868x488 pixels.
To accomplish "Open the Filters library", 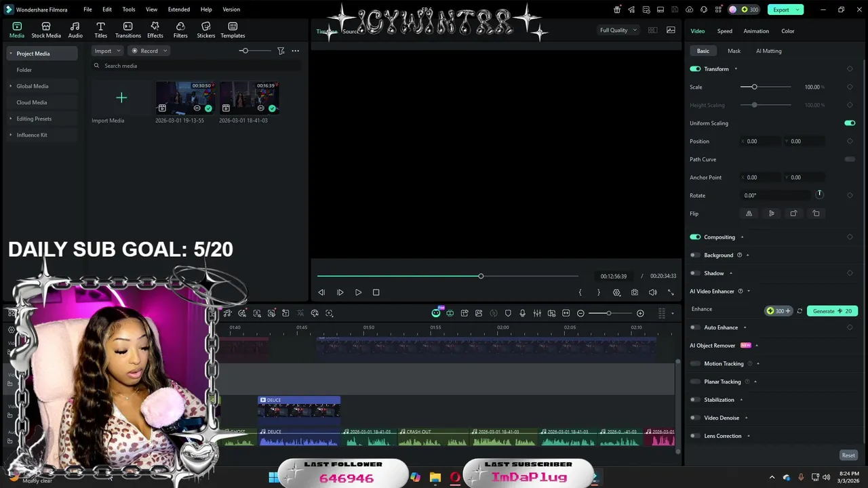I will 180,30.
